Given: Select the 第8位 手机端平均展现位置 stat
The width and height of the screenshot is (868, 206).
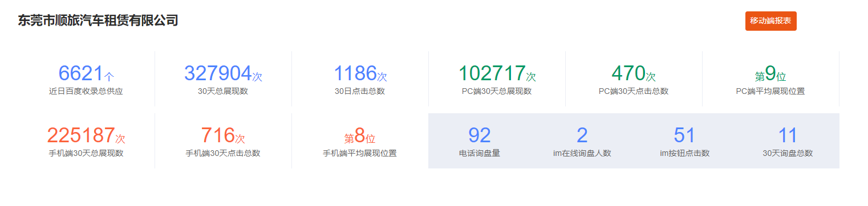Looking at the screenshot, I should (360, 141).
